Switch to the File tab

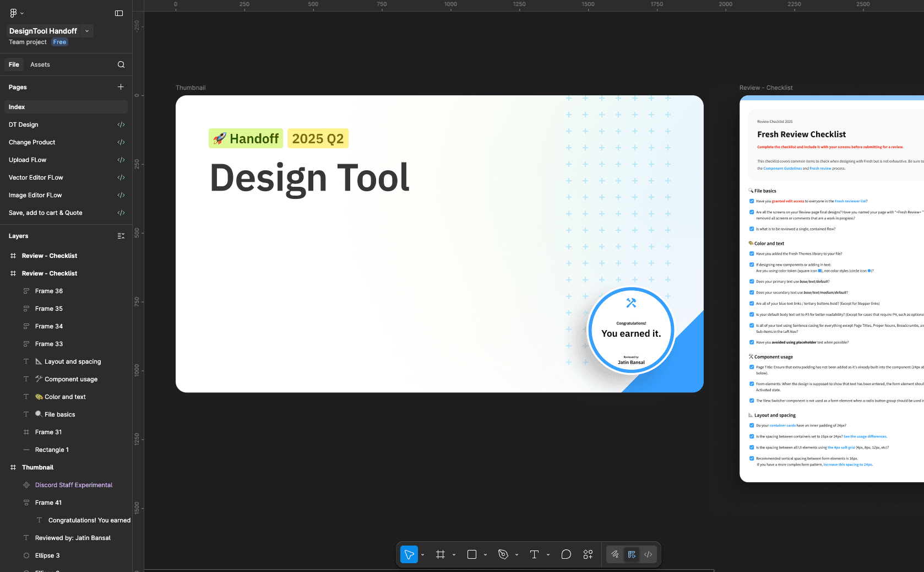click(14, 64)
